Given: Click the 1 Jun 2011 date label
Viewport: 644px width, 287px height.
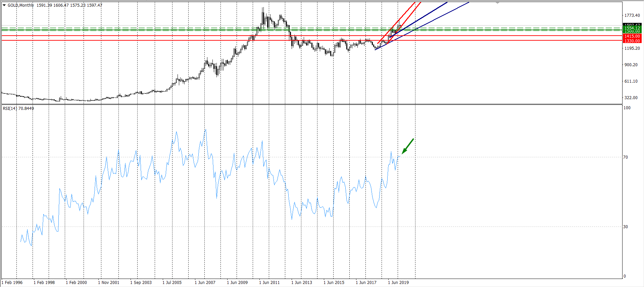Looking at the screenshot, I should pos(269,283).
